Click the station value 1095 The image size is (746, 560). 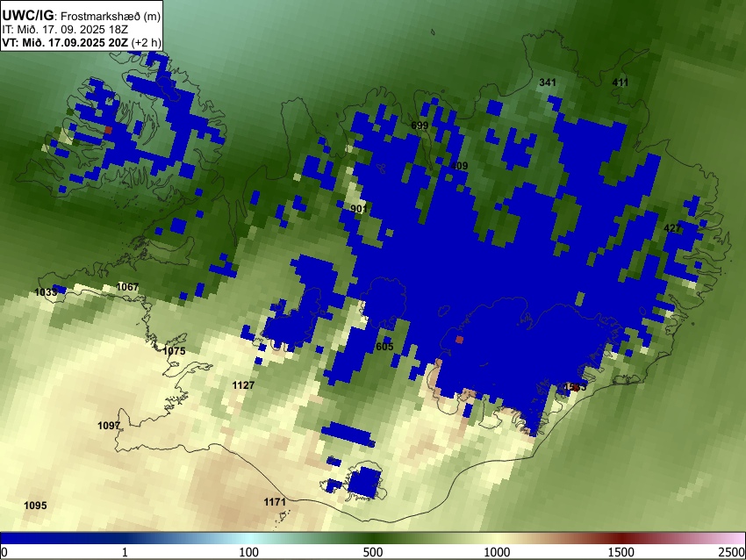35,506
